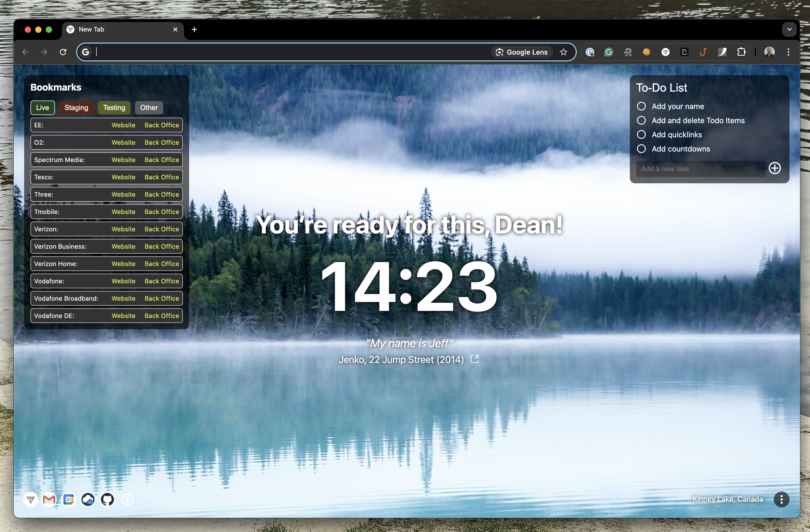The height and width of the screenshot is (532, 810).
Task: Add a new quicklink with the plus icon
Action: [128, 499]
